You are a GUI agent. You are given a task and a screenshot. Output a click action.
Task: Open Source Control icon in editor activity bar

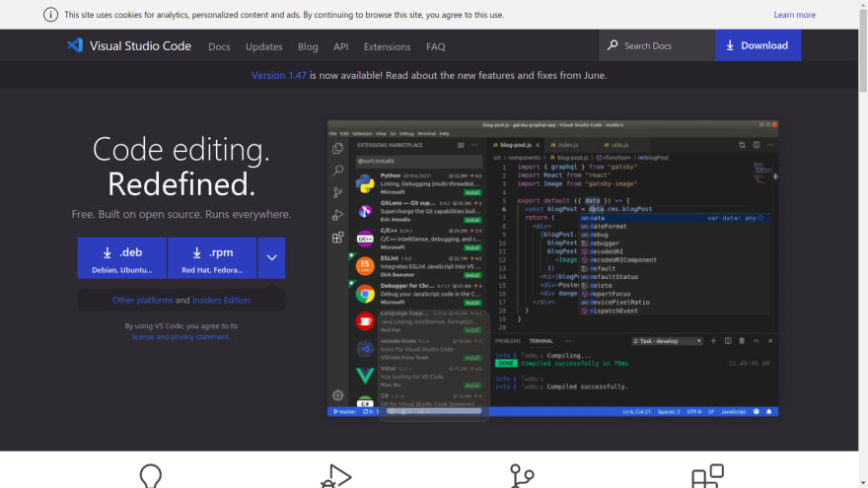click(x=337, y=192)
